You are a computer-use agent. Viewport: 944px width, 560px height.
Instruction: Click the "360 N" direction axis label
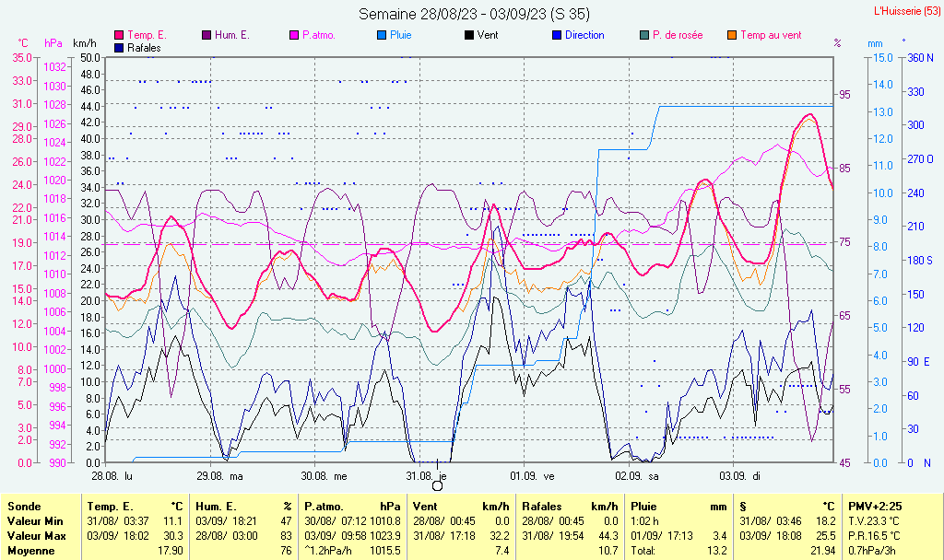(x=921, y=58)
